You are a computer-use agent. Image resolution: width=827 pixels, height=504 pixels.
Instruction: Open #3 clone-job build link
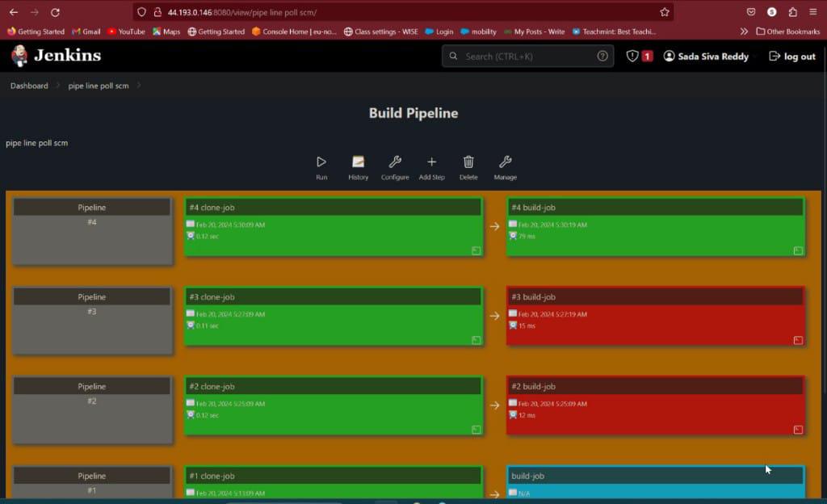click(212, 296)
